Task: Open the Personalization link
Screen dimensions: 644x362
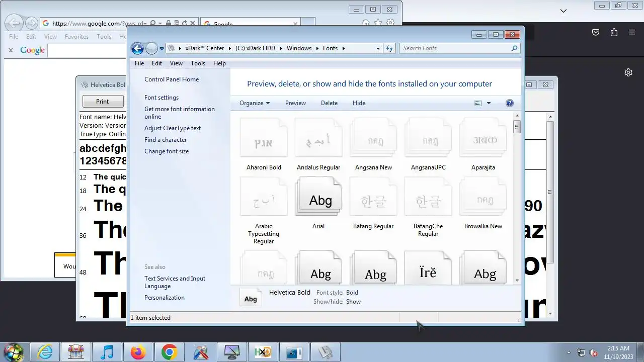Action: click(165, 298)
